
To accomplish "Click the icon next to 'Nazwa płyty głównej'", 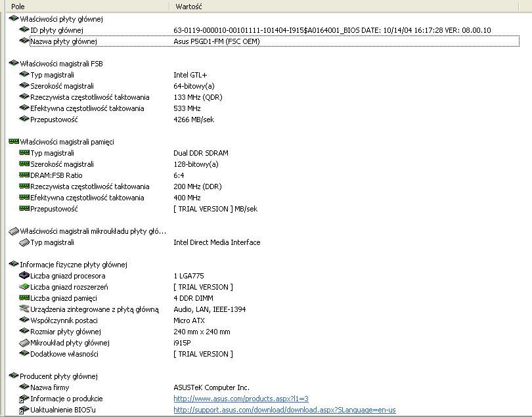I will 24,41.
